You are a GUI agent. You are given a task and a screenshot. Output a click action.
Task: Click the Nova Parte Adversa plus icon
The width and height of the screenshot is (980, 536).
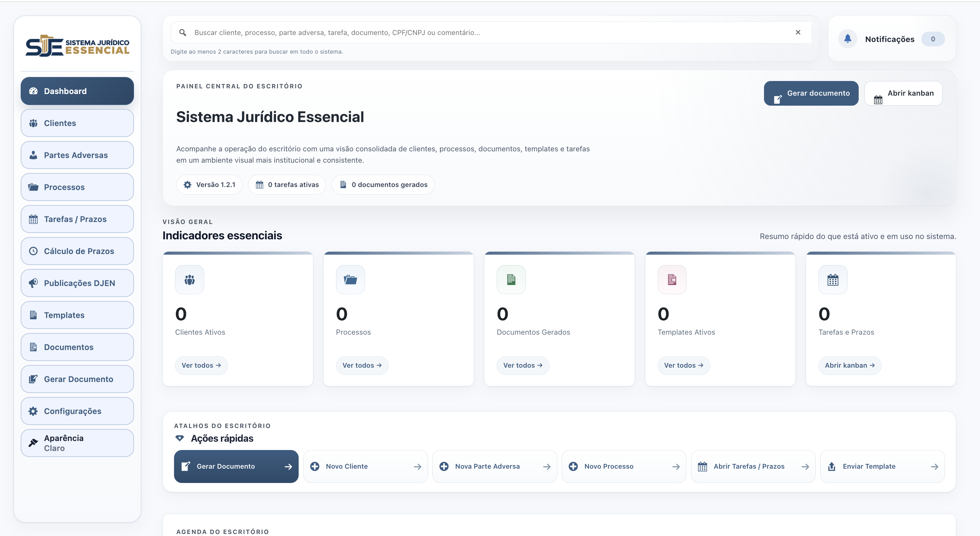pos(444,466)
